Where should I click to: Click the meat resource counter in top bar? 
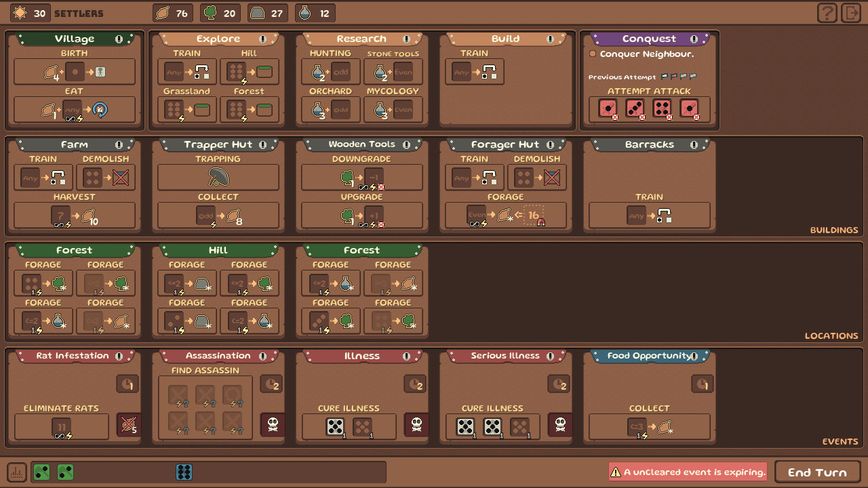tap(172, 12)
